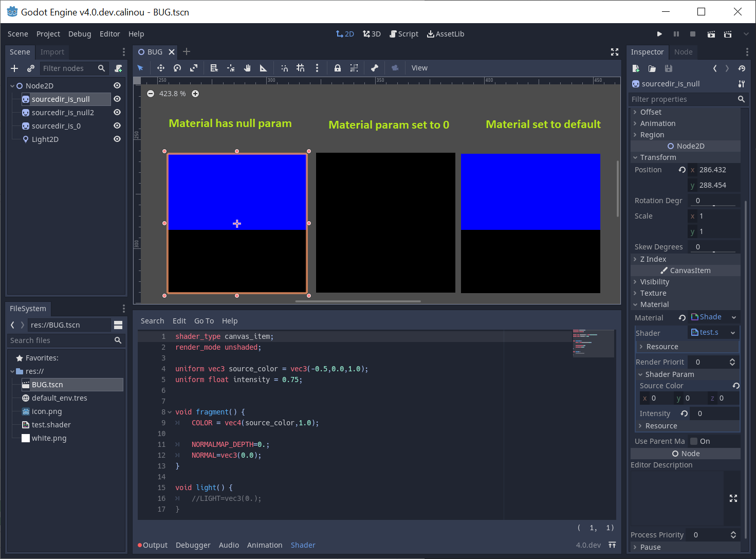Click the AssetLib link in top bar
Viewport: 756px width, 559px height.
pyautogui.click(x=445, y=34)
